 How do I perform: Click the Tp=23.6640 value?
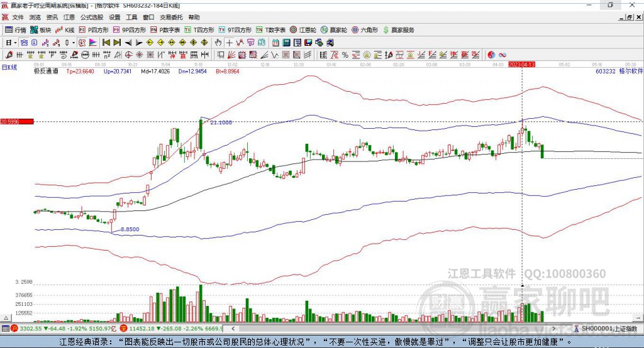[x=80, y=71]
